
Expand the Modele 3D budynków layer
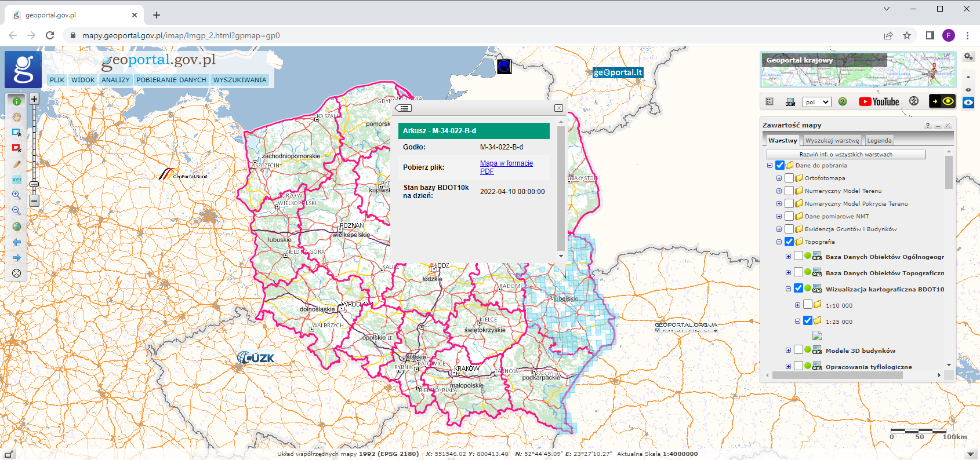pos(788,350)
